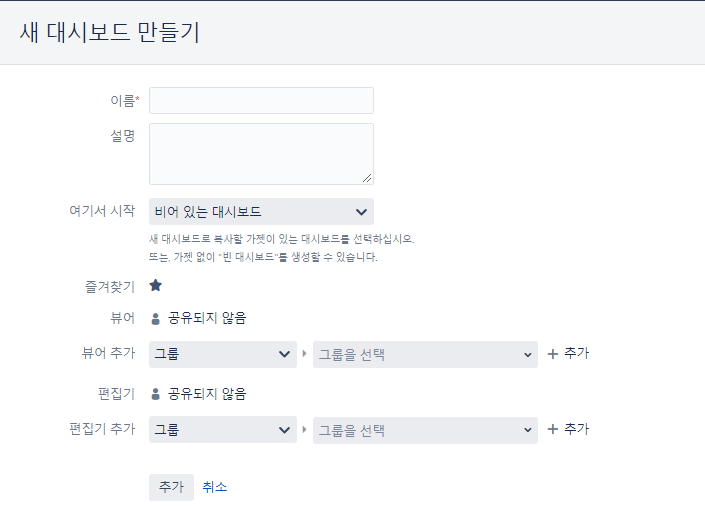Screen dimensions: 705x519
Task: Open the 그룹 type dropdown for 뷰어 추가
Action: [223, 354]
